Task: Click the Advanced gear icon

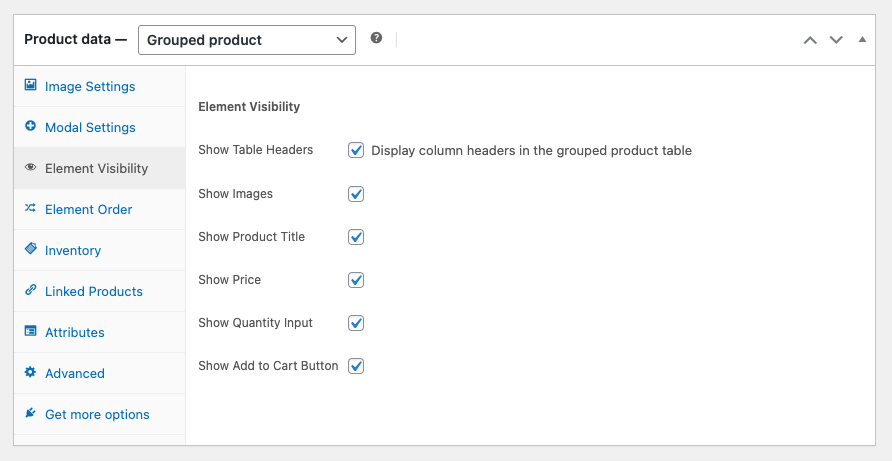Action: coord(30,373)
